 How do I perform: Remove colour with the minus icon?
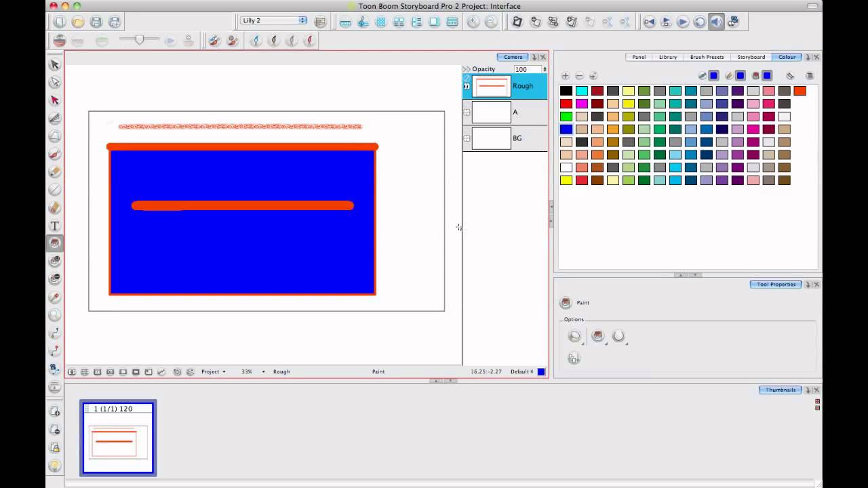click(x=579, y=76)
